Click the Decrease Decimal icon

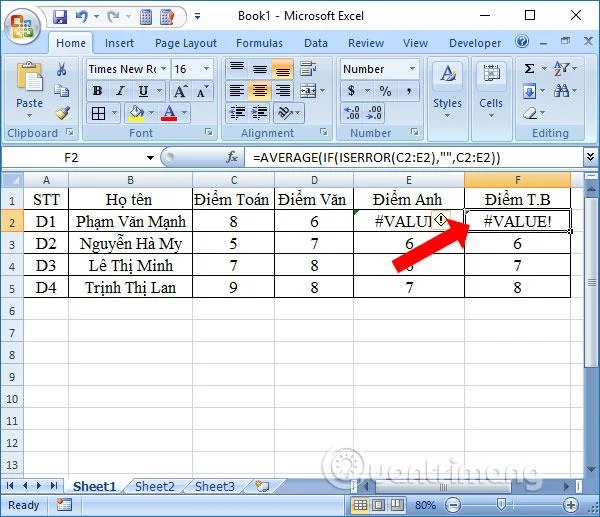(374, 113)
